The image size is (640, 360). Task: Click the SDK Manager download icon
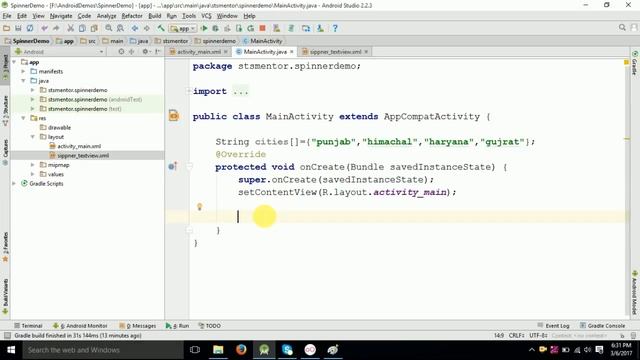coord(320,28)
